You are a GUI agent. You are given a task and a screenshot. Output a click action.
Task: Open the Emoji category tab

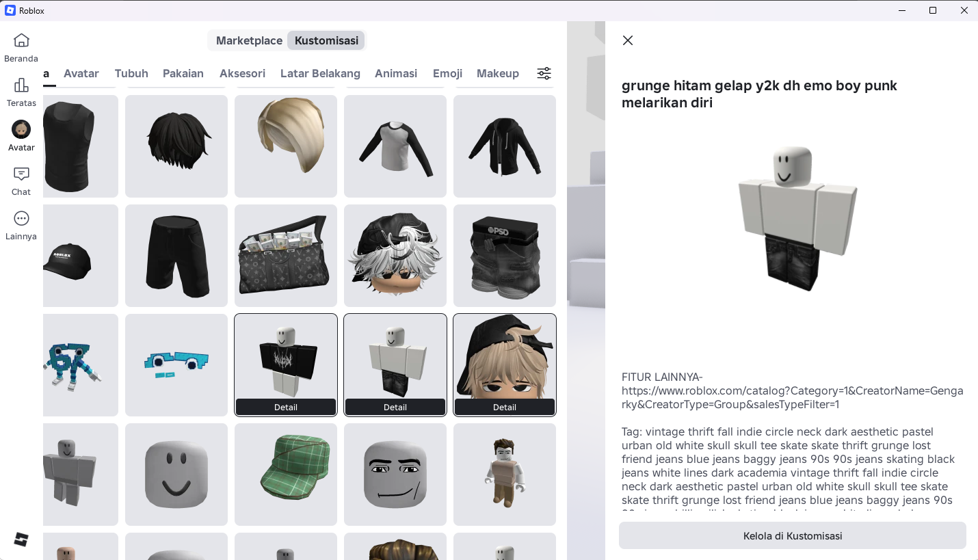point(447,73)
